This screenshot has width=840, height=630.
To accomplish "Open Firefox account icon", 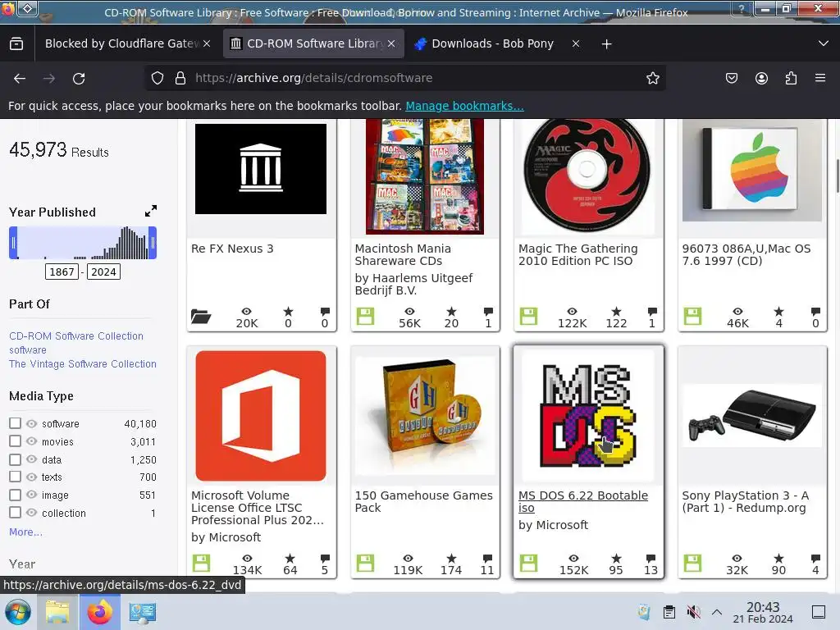I will tap(761, 78).
